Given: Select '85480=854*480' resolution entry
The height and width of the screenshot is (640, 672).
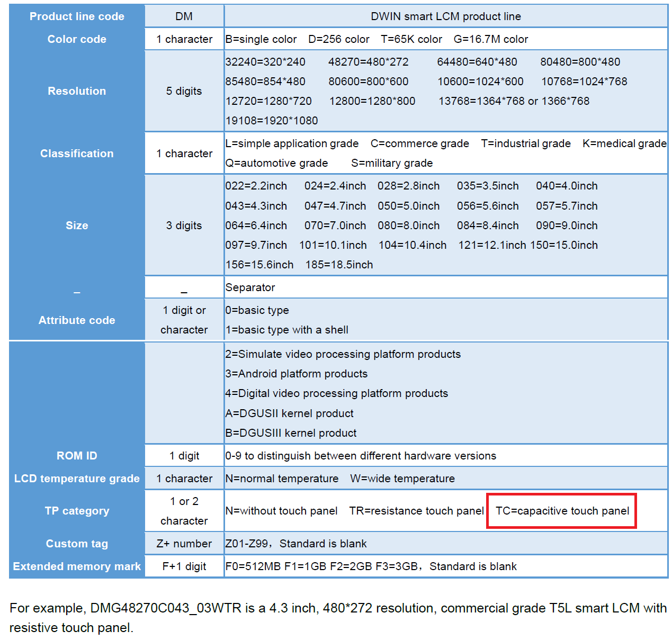Looking at the screenshot, I should (x=265, y=82).
